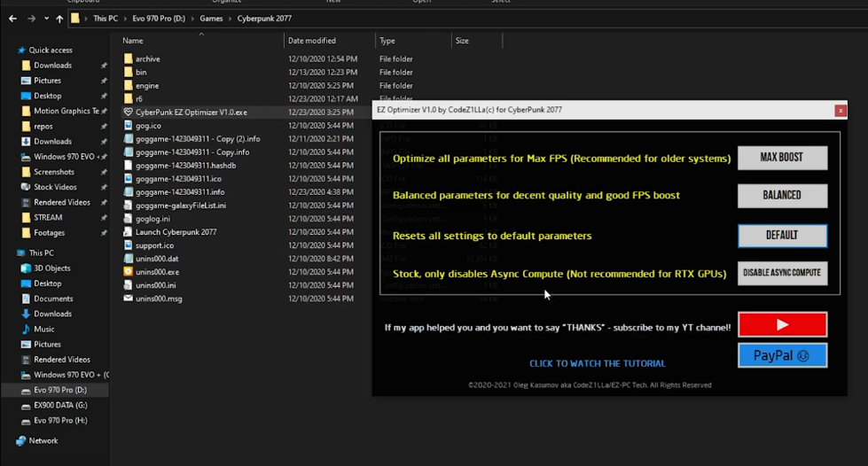Open 3D Objects in navigation pane
The height and width of the screenshot is (466, 868).
(x=51, y=268)
